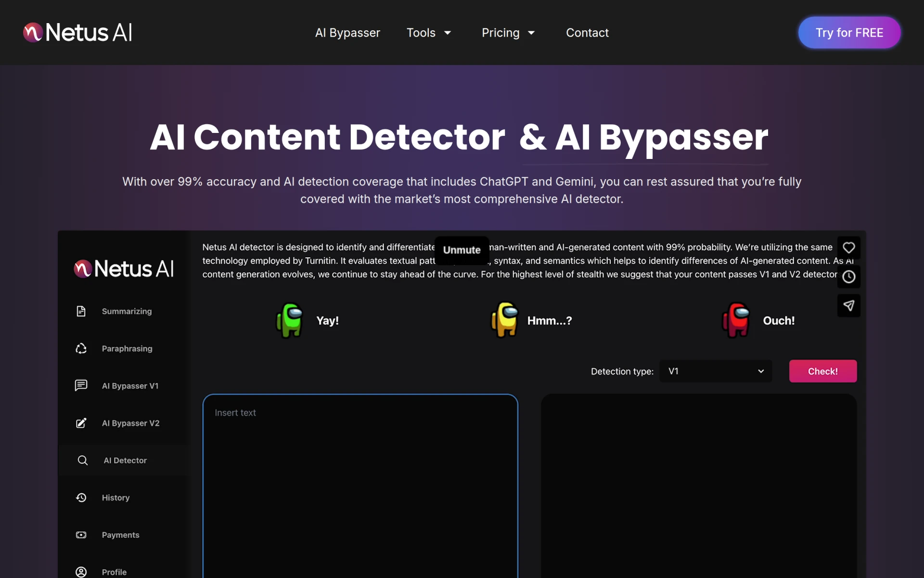This screenshot has height=578, width=924.
Task: Click the Try for FREE button
Action: pyautogui.click(x=849, y=33)
